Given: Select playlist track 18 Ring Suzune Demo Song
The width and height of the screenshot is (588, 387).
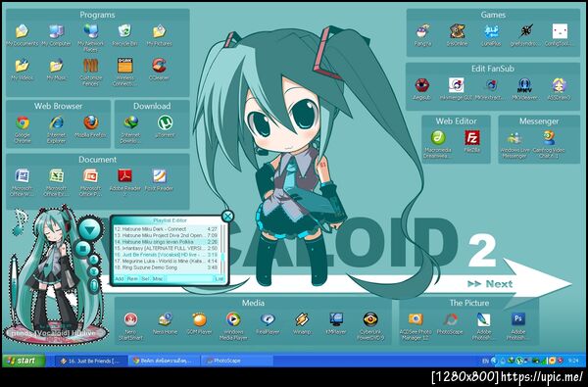Looking at the screenshot, I should [167, 267].
